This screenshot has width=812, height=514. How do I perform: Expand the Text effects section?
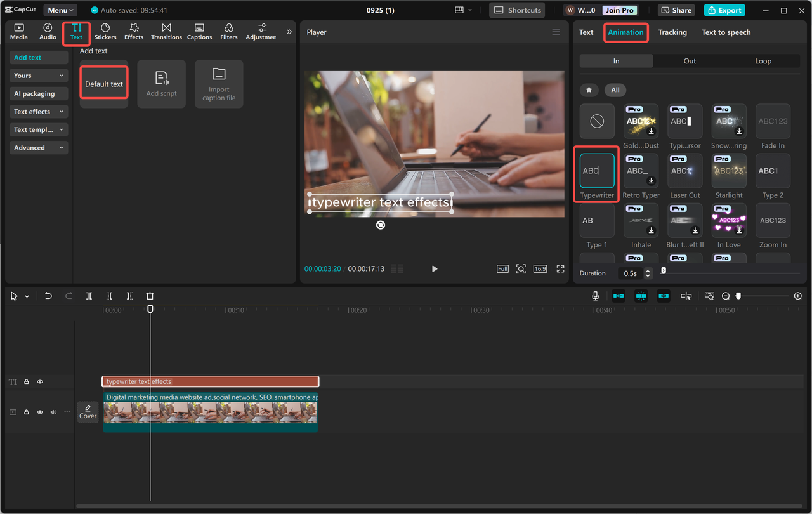[38, 112]
